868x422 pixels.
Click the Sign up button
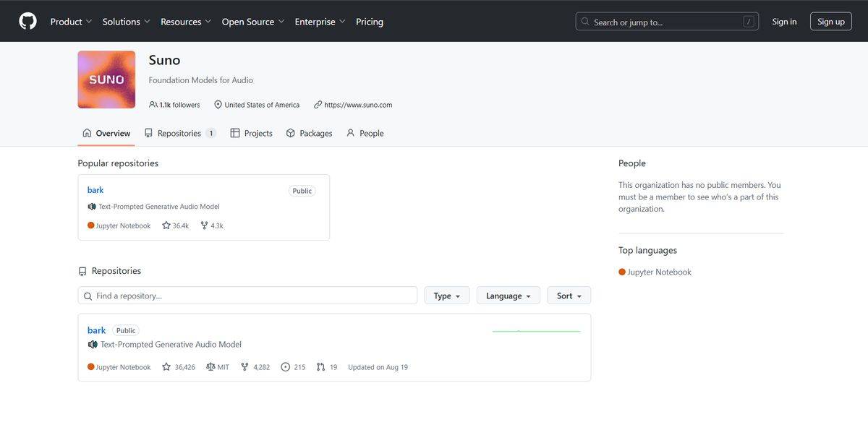pyautogui.click(x=830, y=22)
